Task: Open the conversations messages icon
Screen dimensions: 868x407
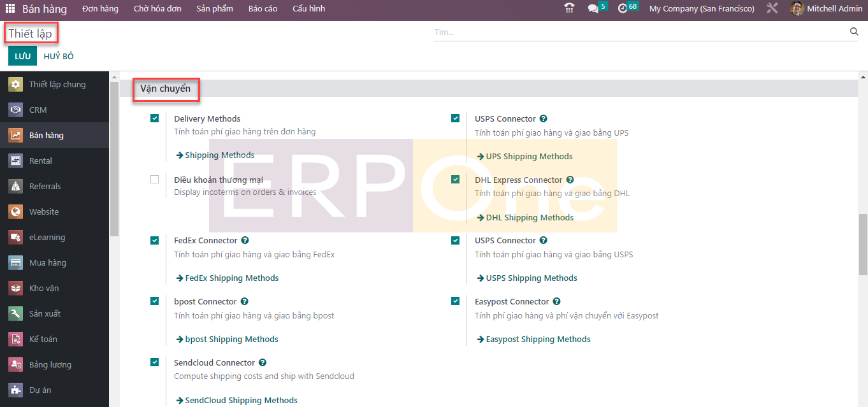Action: tap(593, 8)
